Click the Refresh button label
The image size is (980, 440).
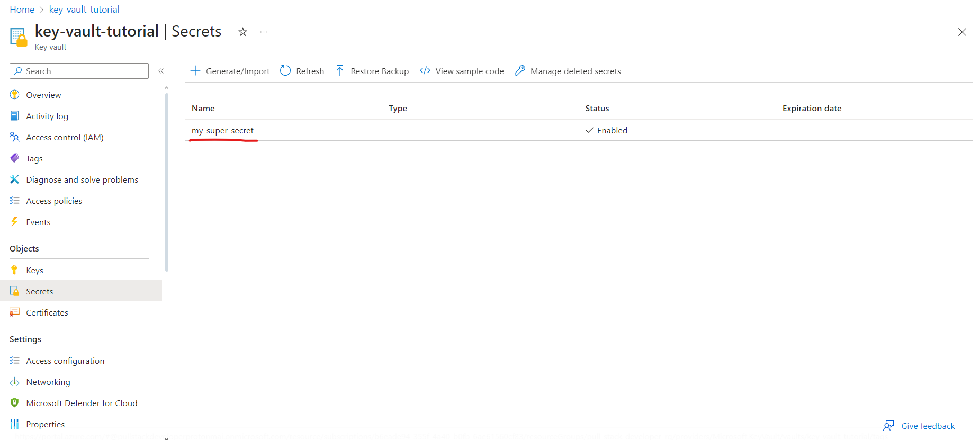coord(310,71)
